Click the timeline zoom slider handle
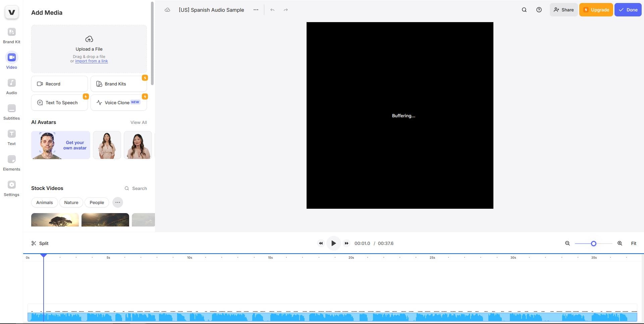The image size is (644, 324). (593, 244)
